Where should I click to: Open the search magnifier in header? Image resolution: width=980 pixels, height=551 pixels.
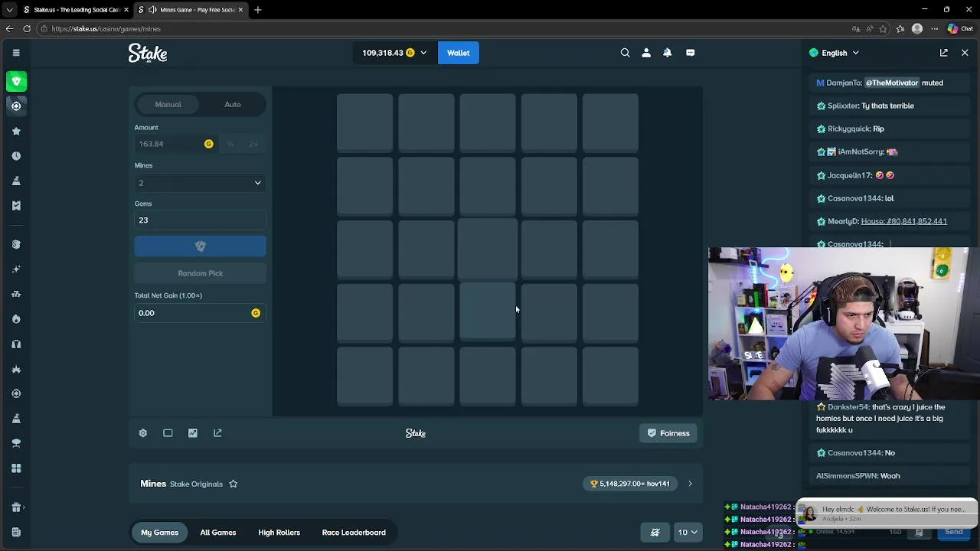625,53
